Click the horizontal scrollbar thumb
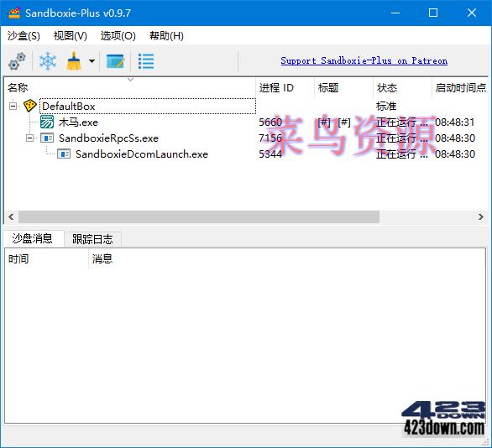The width and height of the screenshot is (492, 448). coord(199,216)
